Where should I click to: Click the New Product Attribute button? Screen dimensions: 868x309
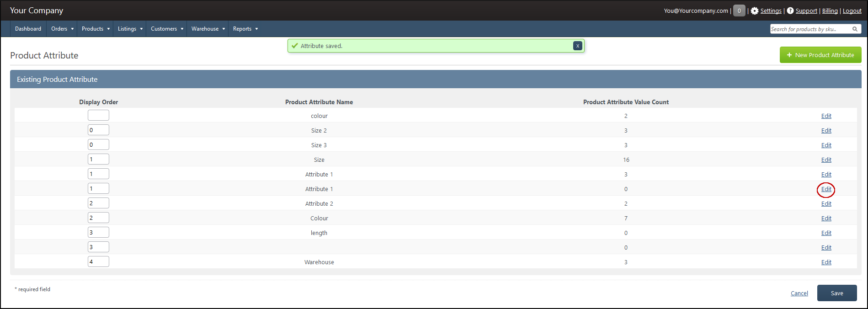pos(820,55)
